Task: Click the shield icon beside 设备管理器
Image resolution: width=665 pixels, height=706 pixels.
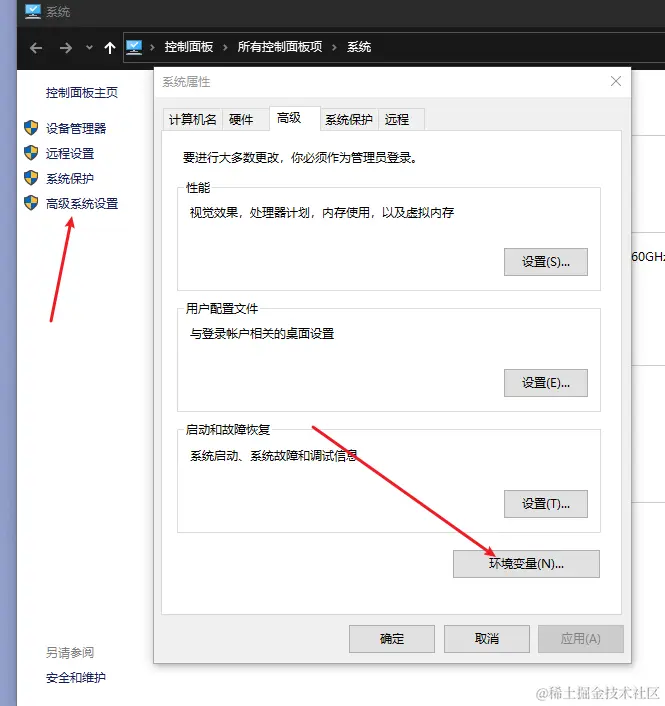Action: (x=31, y=128)
